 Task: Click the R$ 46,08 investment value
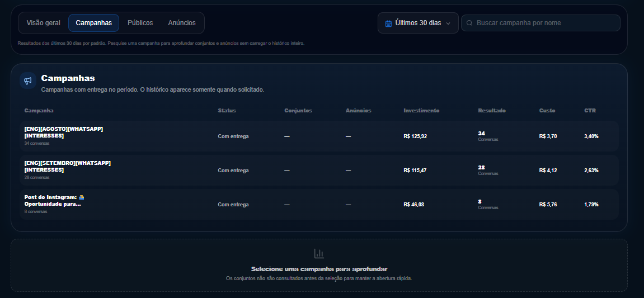413,205
